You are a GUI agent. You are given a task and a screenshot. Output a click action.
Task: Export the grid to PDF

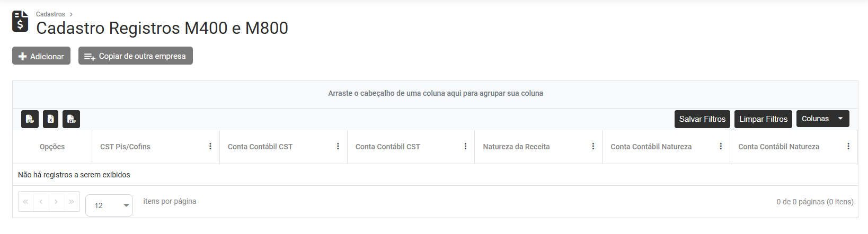click(x=30, y=119)
